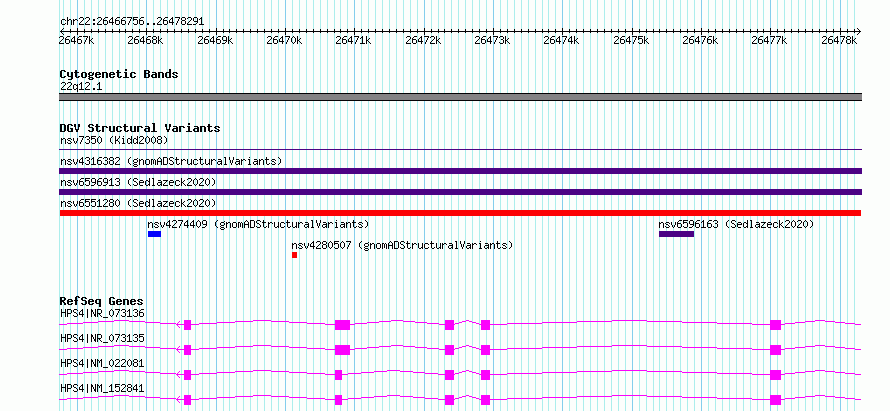Click the 26468k ruler coordinate
The height and width of the screenshot is (411, 890).
(x=146, y=40)
